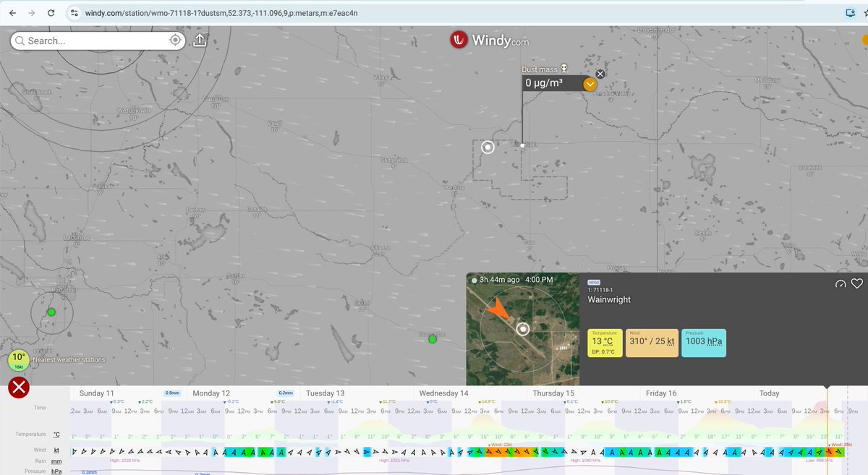Toggle mm unit in Rain timeline row

pos(56,461)
